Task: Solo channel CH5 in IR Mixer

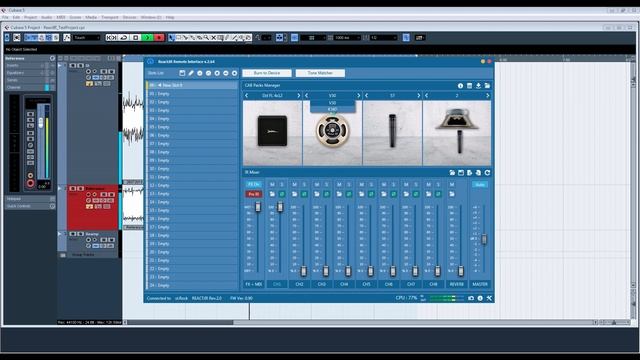Action: click(371, 184)
